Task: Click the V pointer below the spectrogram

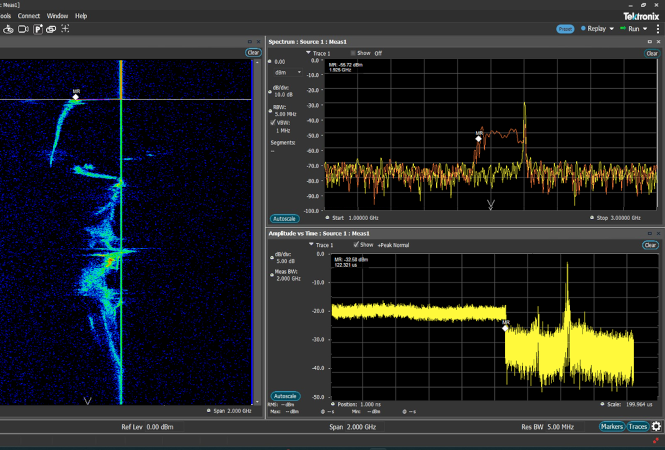Action: (88, 400)
